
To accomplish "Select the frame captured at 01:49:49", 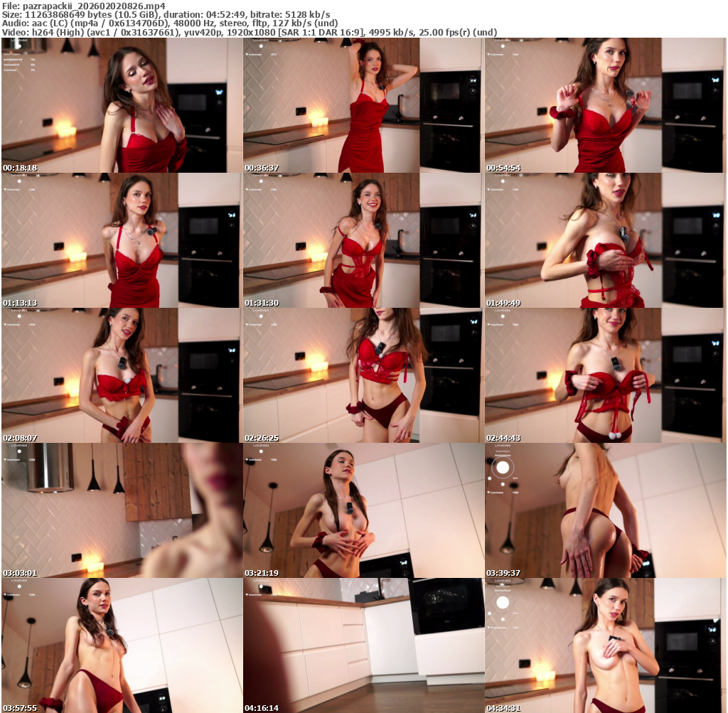I will [x=606, y=240].
